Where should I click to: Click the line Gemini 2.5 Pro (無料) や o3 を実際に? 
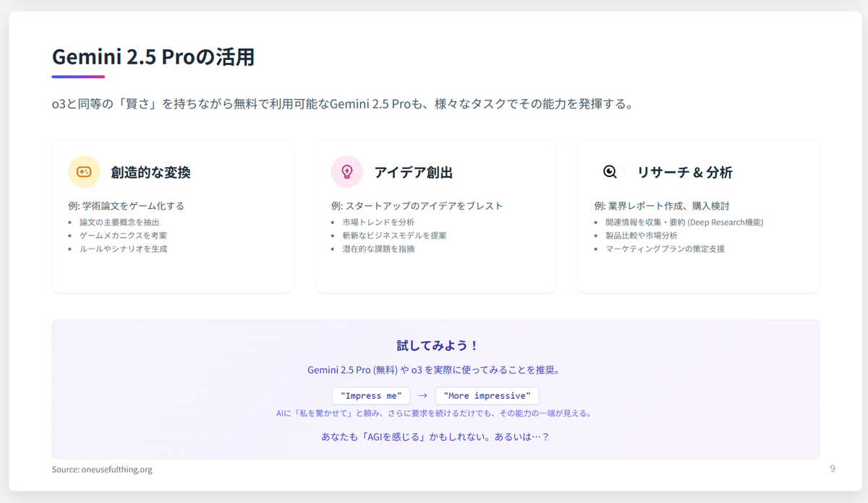(x=435, y=370)
